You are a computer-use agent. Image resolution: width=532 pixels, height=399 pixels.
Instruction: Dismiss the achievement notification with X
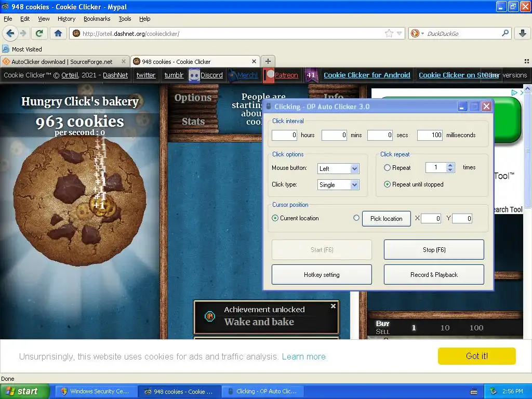click(x=333, y=306)
